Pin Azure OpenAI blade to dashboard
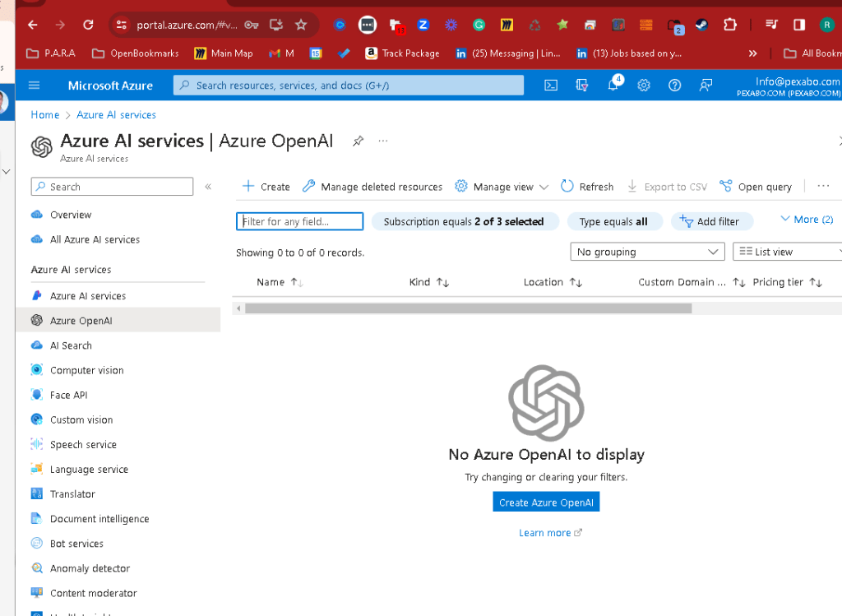842x616 pixels. (358, 141)
